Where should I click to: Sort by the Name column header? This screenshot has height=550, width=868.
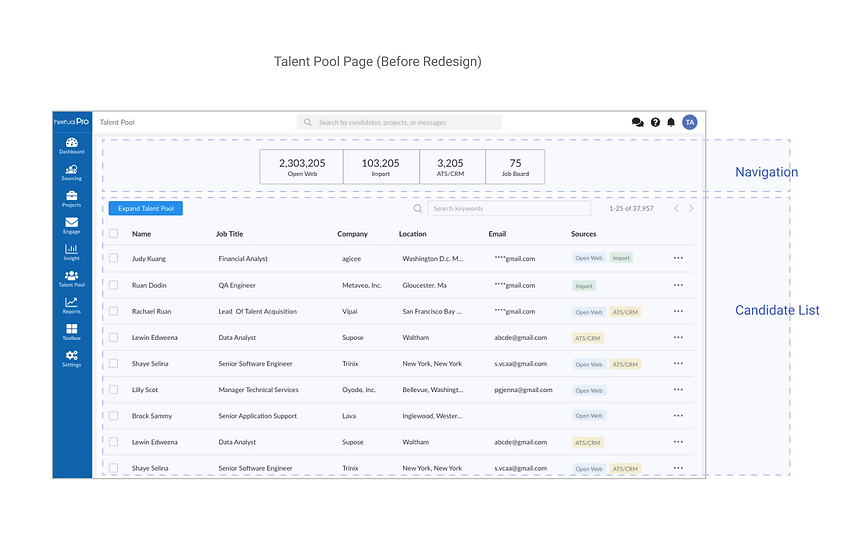point(142,234)
